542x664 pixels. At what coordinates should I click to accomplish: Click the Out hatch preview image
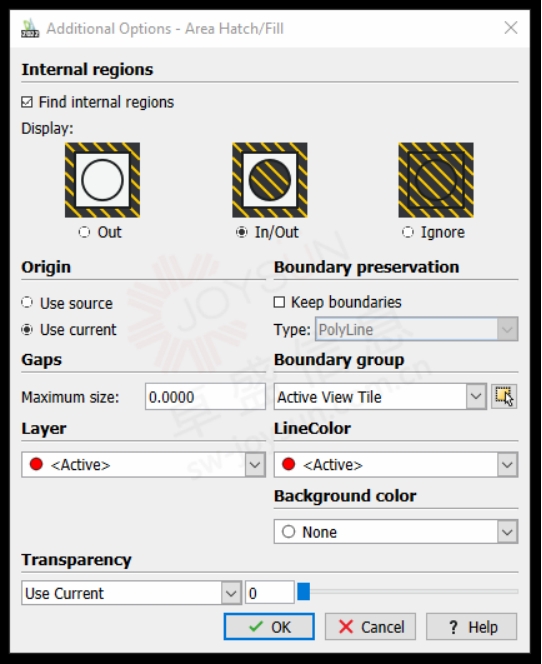coord(102,180)
